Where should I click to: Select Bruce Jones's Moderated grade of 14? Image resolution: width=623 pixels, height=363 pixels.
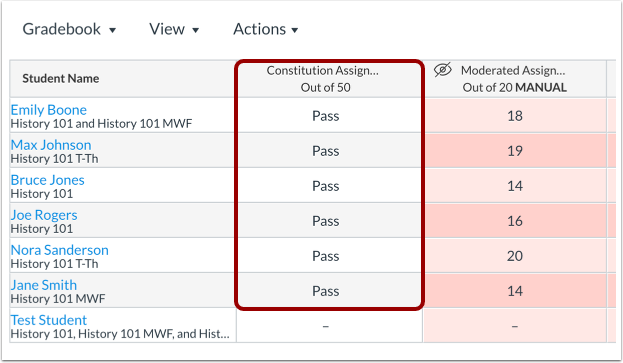click(x=515, y=185)
